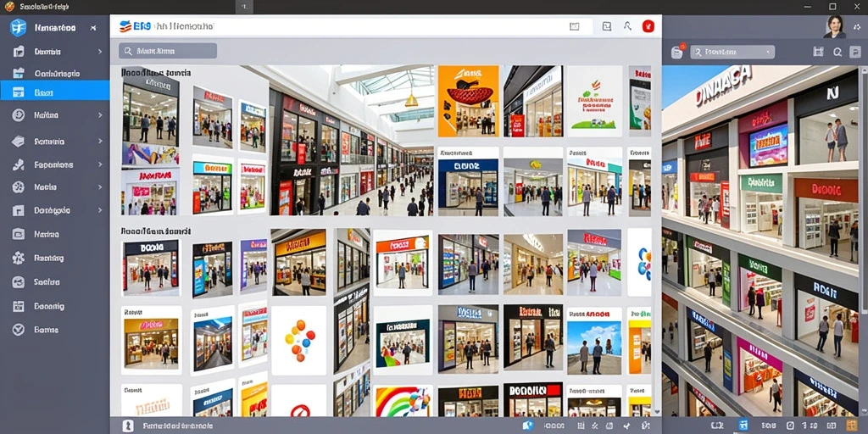Expand chevron on the round face icon row
The height and width of the screenshot is (434, 868).
[100, 115]
